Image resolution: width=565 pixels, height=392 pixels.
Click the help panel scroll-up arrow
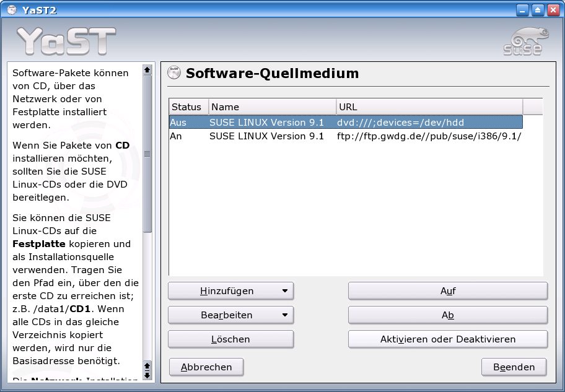tap(147, 69)
